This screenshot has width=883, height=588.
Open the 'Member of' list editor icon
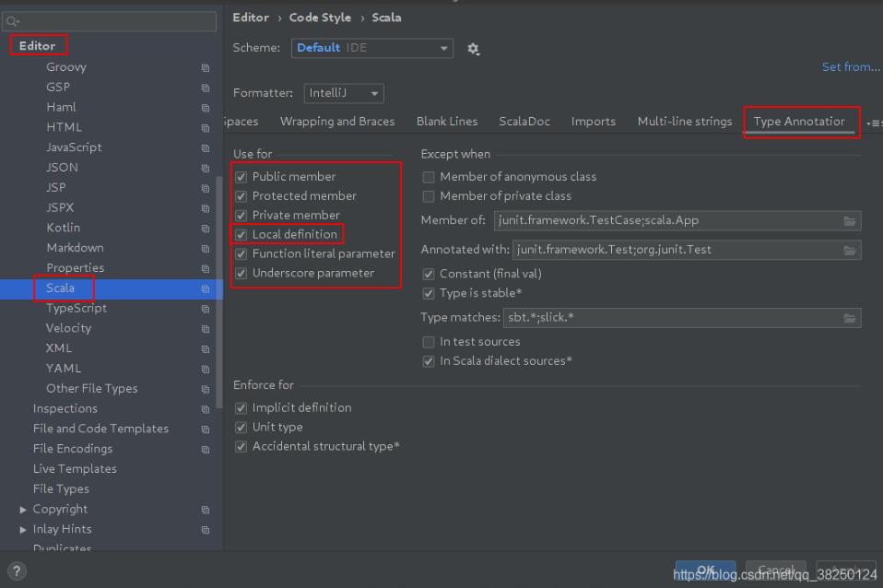(849, 221)
